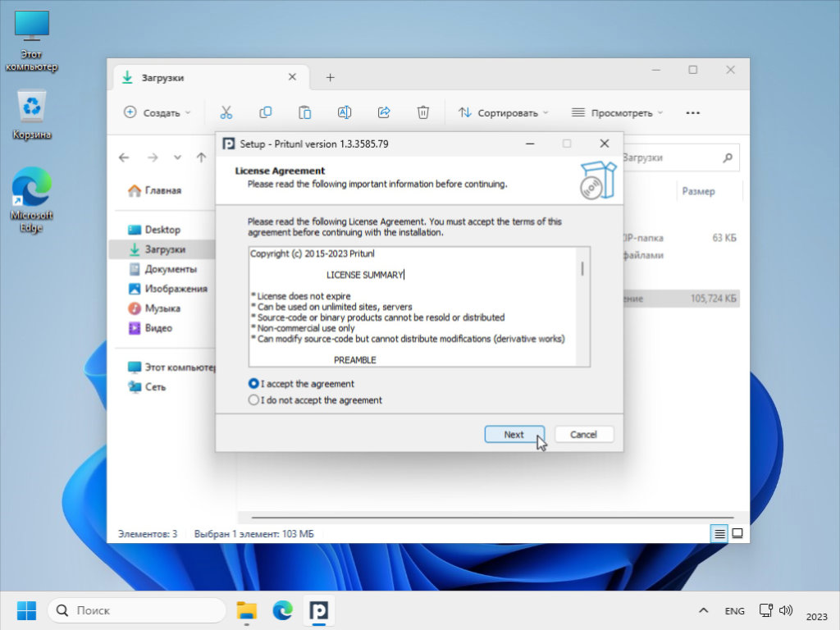Add a new Explorer tab

[x=330, y=78]
